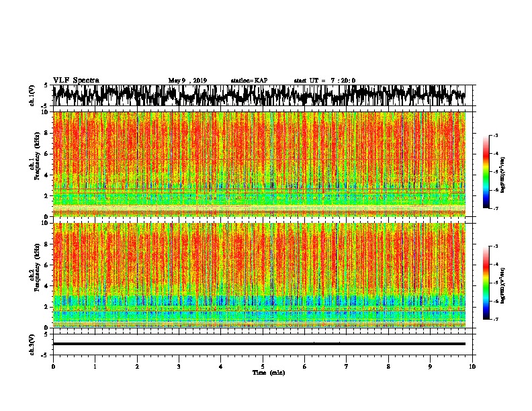Click the 'start UT = 7:20:0' label
Image resolution: width=532 pixels, height=411 pixels.
coord(324,81)
